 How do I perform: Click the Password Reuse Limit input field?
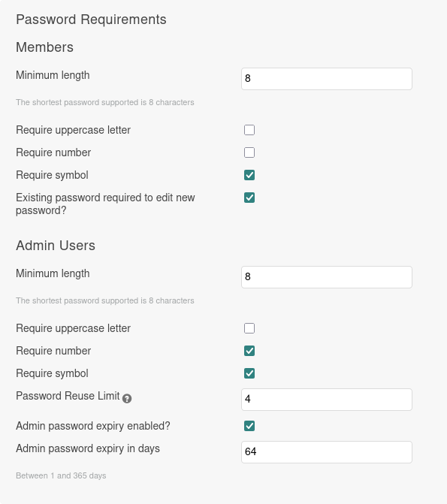click(327, 400)
